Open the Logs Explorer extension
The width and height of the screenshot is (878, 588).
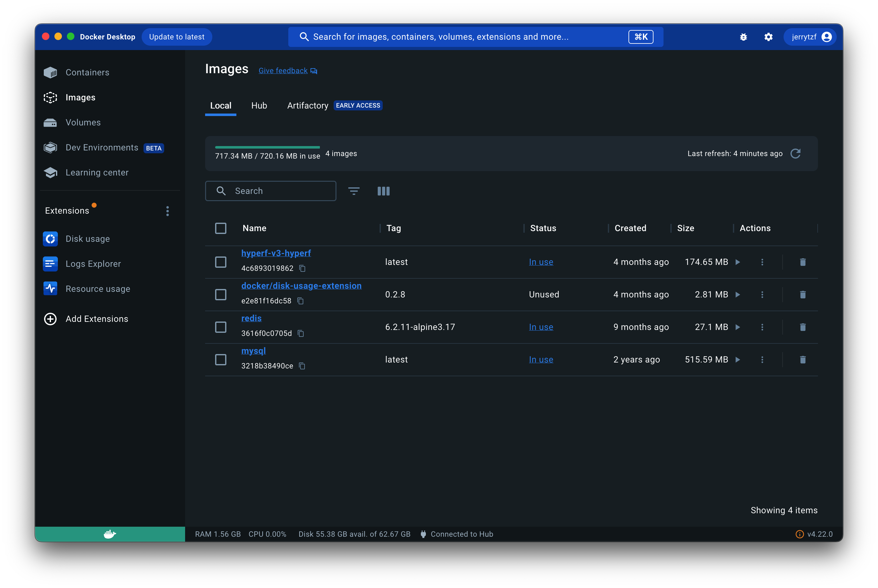82,264
